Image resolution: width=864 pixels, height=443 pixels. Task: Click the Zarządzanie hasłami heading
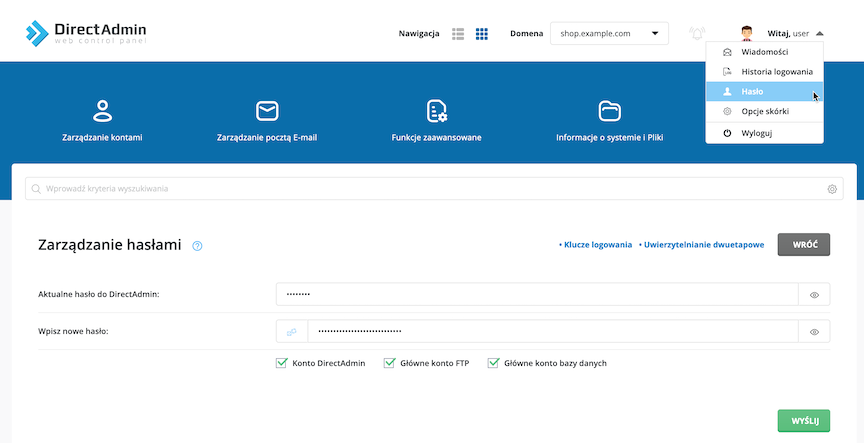(x=110, y=245)
